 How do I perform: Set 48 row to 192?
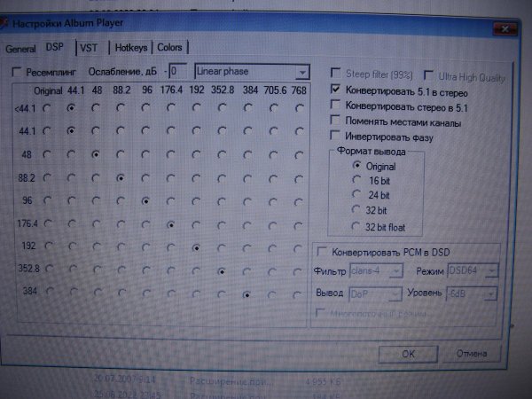click(x=196, y=154)
